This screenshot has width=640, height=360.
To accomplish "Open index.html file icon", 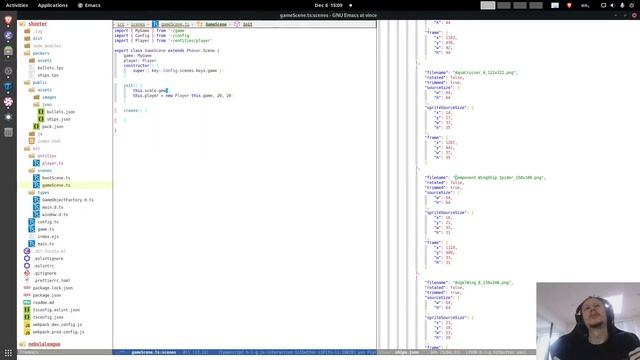I will click(x=32, y=141).
